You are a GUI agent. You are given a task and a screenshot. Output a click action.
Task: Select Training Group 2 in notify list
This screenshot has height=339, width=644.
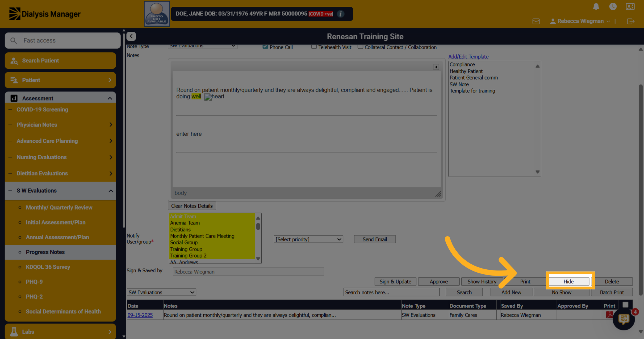coord(188,256)
